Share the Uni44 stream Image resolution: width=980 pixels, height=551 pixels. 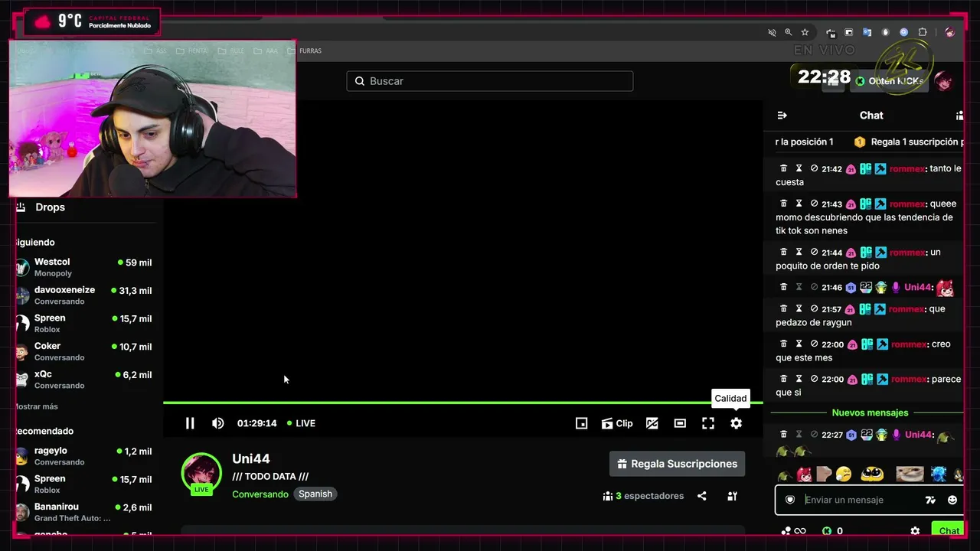click(x=701, y=496)
